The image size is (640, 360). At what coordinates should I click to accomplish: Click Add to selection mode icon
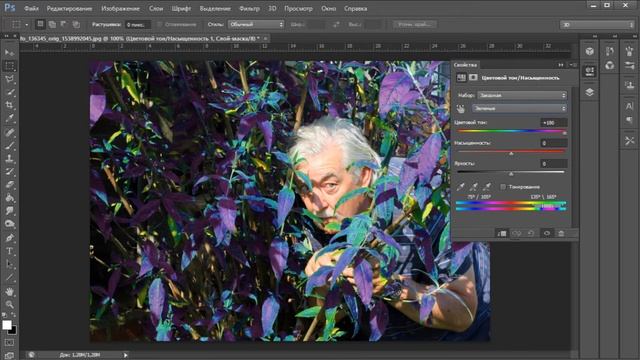(x=52, y=24)
